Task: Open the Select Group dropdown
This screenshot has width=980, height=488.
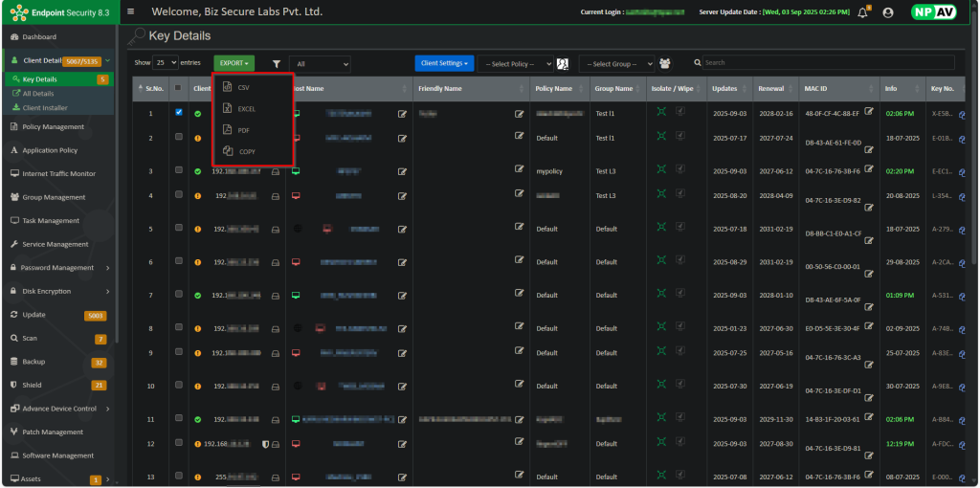Action: [615, 64]
